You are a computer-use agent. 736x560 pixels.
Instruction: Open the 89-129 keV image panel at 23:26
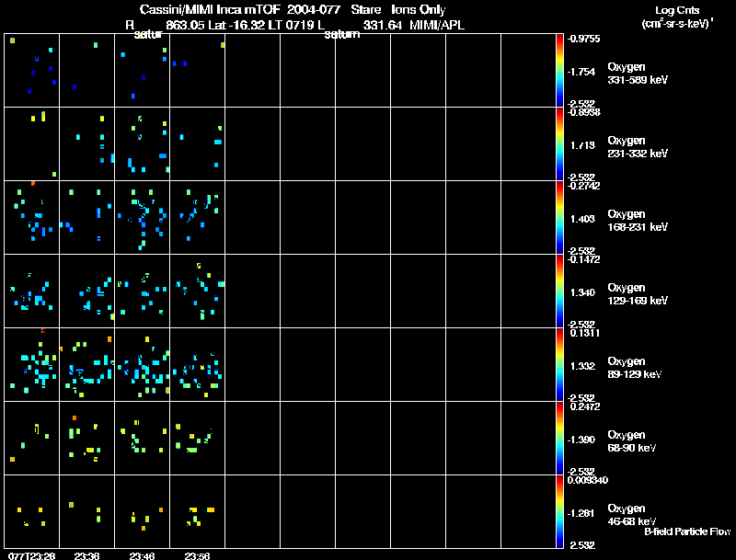pyautogui.click(x=32, y=365)
